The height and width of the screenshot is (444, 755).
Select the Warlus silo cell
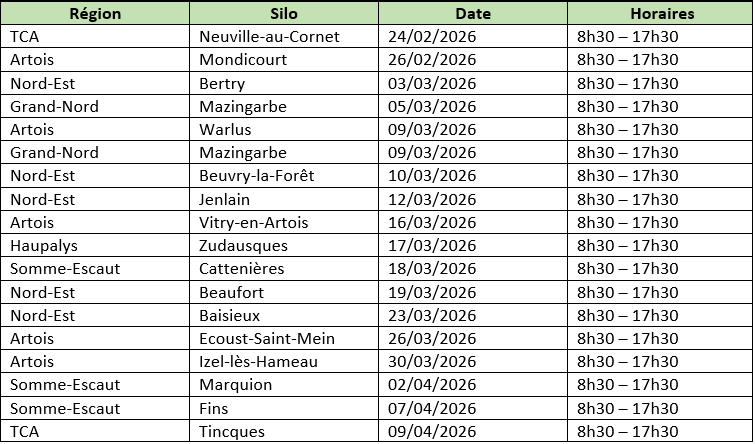coord(225,130)
